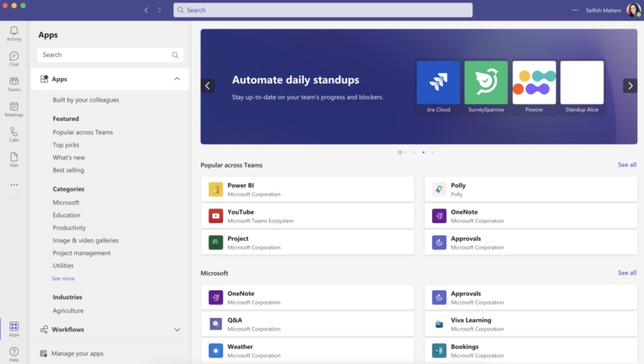
Task: Open the Activity feed icon
Action: click(14, 33)
